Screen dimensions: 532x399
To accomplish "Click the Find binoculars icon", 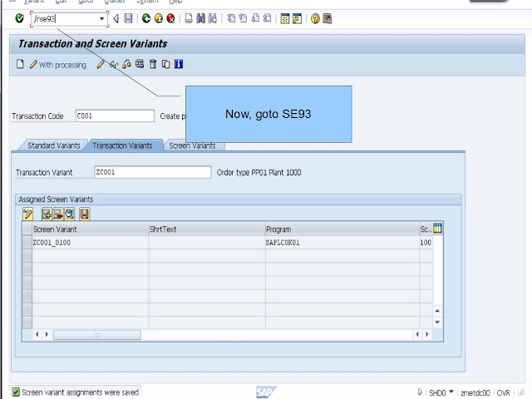I will pos(201,18).
